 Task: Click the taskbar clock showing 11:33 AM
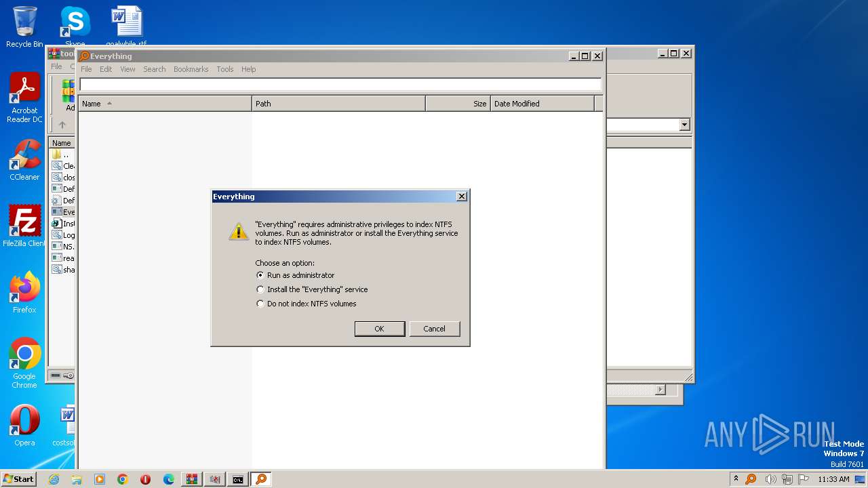click(833, 479)
